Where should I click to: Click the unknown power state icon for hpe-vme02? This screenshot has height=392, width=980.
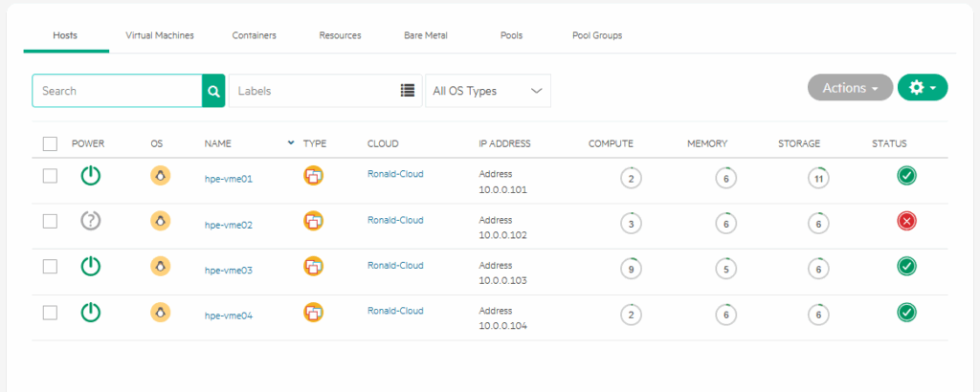[x=90, y=221]
